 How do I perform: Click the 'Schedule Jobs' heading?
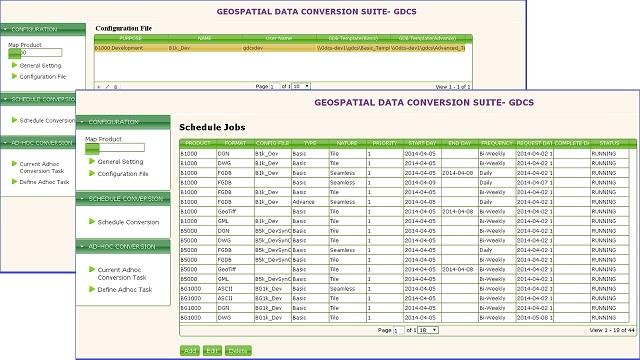point(212,127)
